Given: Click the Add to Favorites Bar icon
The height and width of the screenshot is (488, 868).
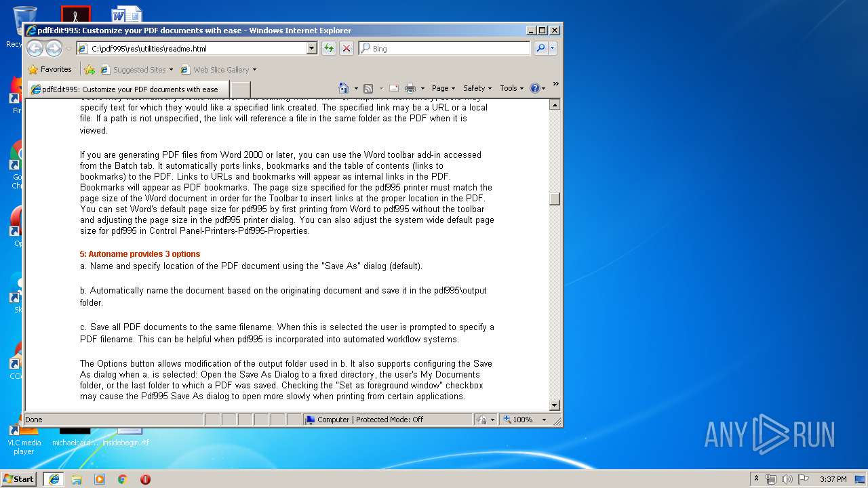Looking at the screenshot, I should (x=90, y=69).
